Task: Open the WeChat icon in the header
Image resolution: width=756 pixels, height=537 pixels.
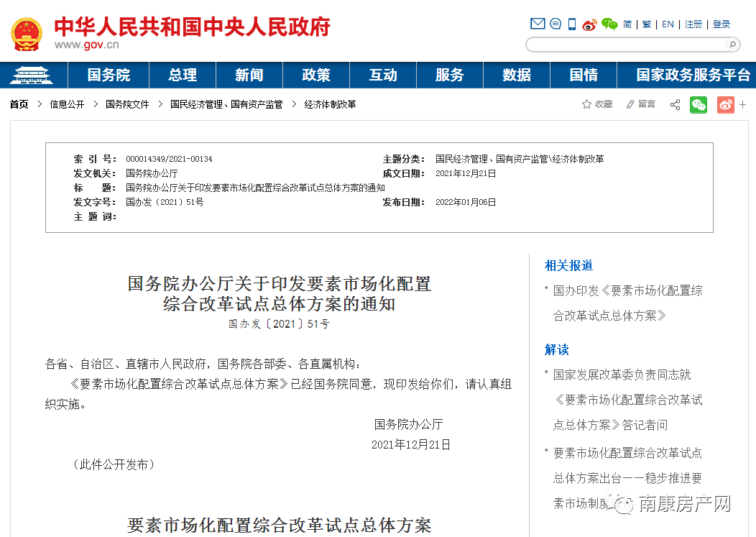Action: (x=609, y=24)
